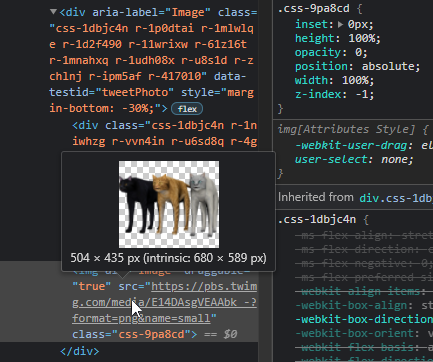Select the closing </div> tag
This screenshot has width=433, height=362.
click(x=80, y=351)
